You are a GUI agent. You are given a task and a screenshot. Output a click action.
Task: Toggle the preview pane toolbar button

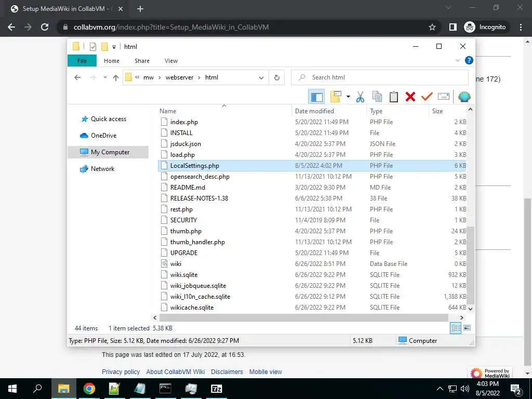click(x=316, y=97)
